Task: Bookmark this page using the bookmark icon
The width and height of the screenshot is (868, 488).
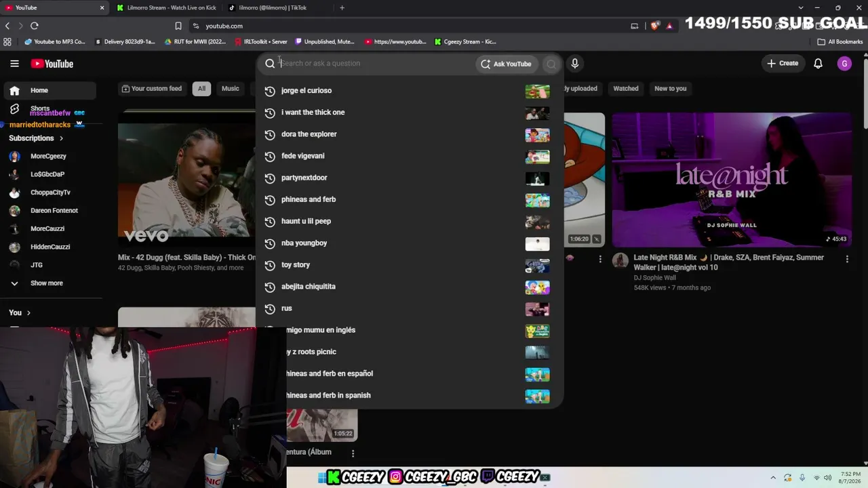Action: click(x=178, y=26)
